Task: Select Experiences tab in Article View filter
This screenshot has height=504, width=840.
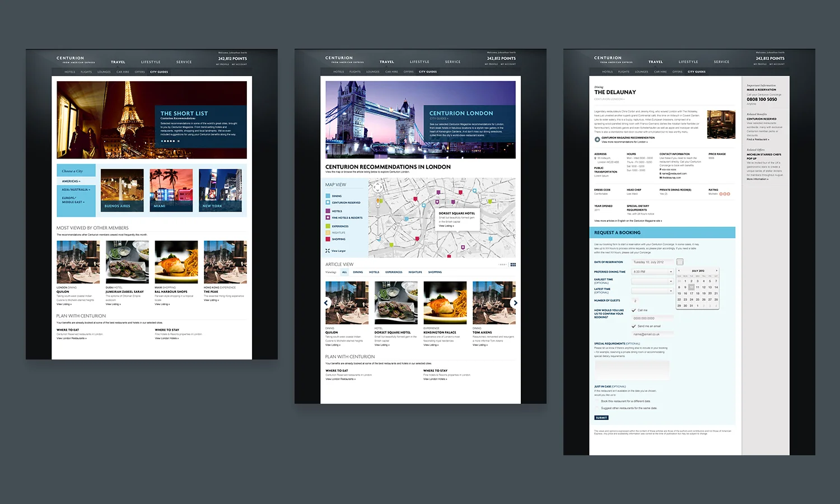Action: pos(394,272)
